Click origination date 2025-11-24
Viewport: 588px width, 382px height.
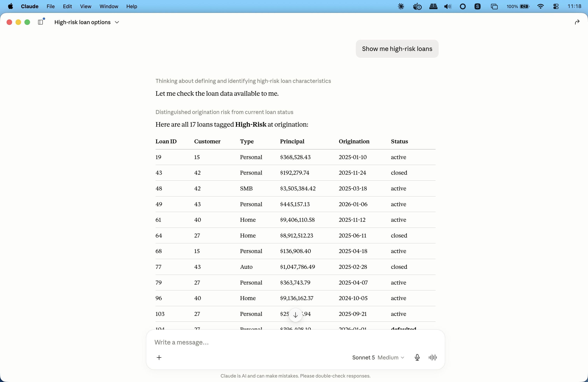click(x=352, y=173)
